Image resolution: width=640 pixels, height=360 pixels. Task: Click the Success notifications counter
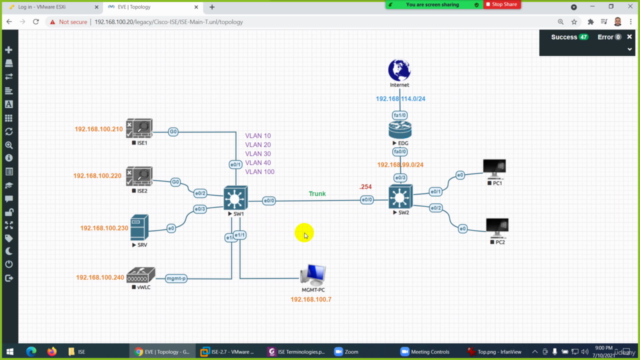(569, 37)
